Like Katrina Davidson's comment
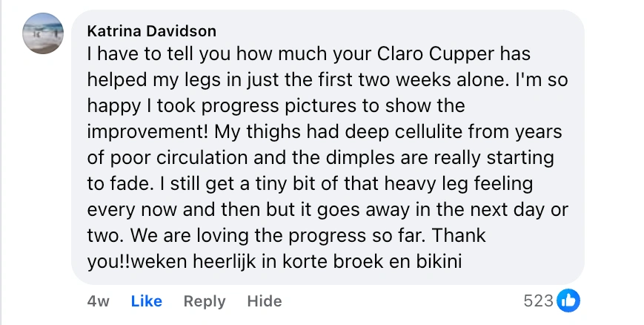This screenshot has width=644, height=325. pyautogui.click(x=146, y=301)
